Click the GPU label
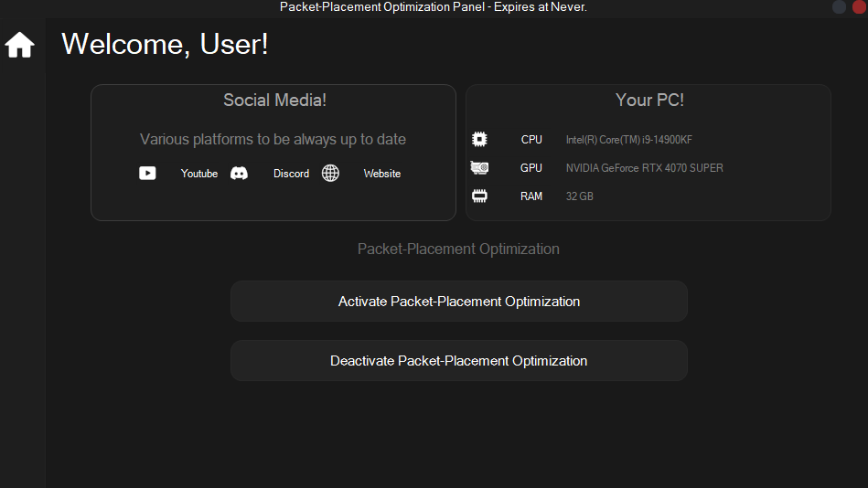 (531, 167)
